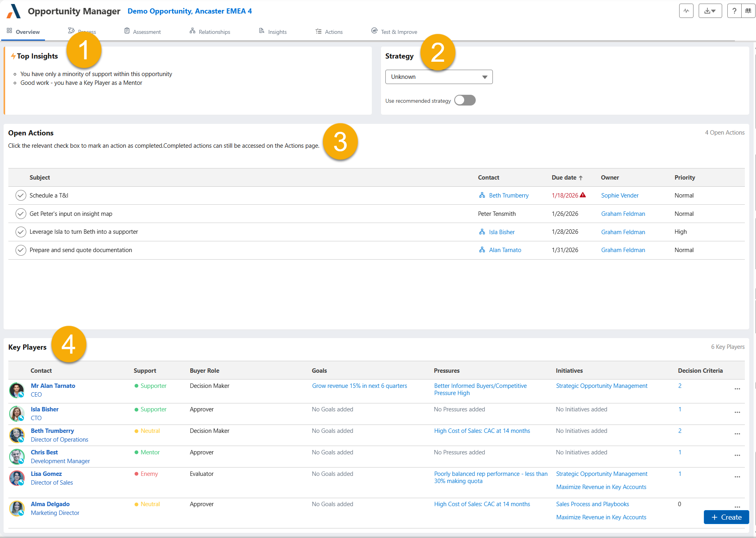Open more options for Lisa Gomez row

[737, 477]
